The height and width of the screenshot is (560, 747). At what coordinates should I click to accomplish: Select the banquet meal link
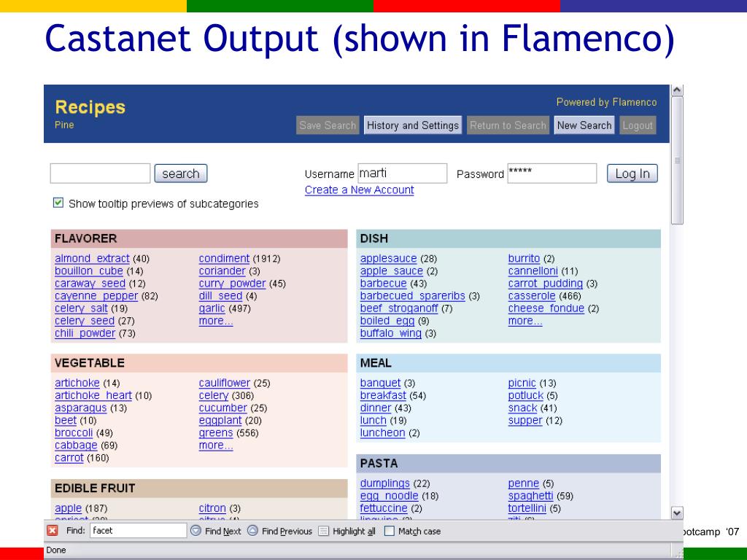point(380,383)
